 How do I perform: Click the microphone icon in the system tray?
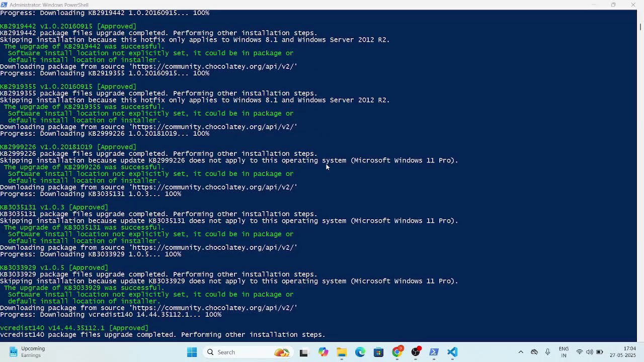(547, 352)
